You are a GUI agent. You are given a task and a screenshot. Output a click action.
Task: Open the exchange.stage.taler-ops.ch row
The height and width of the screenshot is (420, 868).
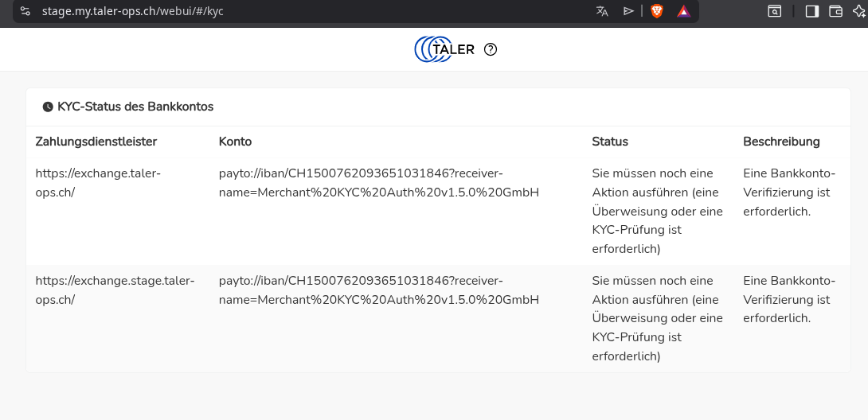click(x=115, y=290)
